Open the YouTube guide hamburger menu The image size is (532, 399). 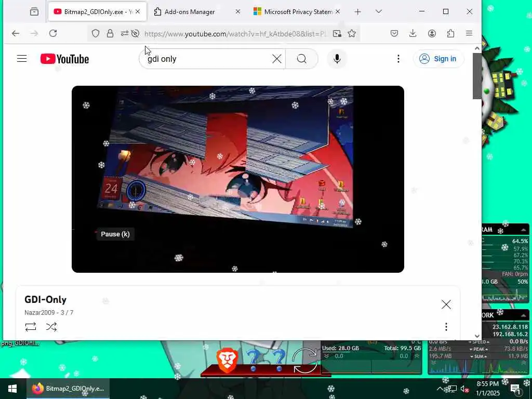[22, 59]
